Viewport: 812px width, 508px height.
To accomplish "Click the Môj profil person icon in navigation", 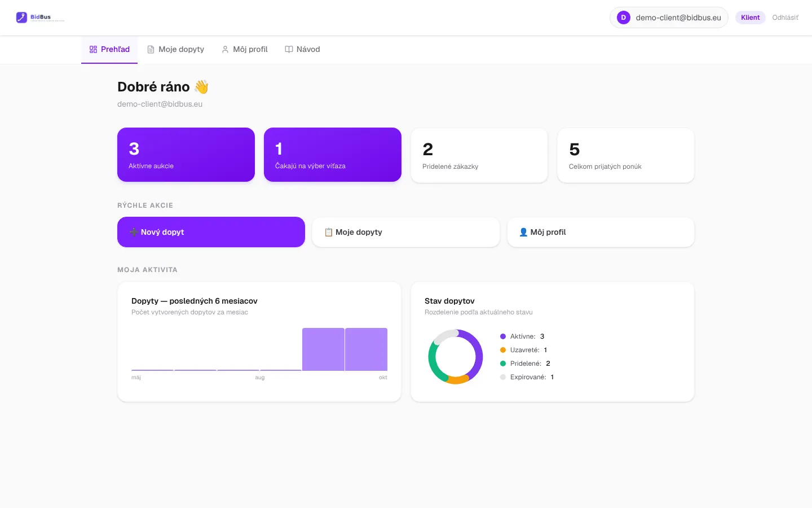I will [x=225, y=50].
